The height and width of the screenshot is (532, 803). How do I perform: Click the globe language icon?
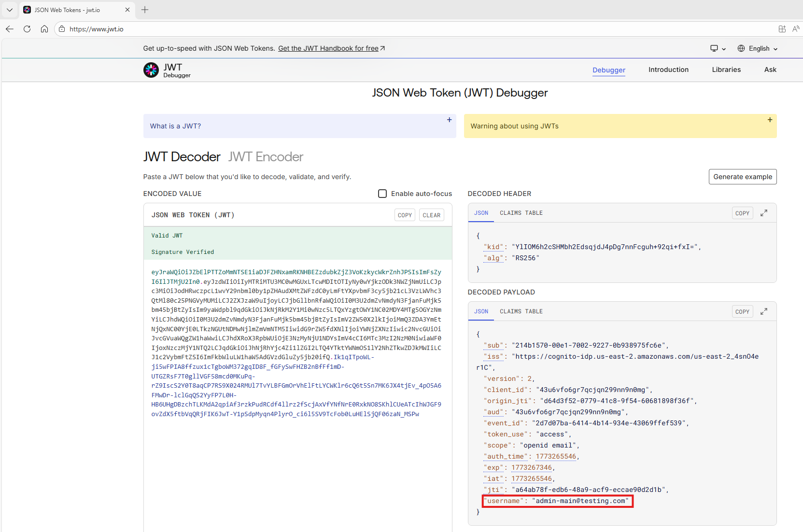[741, 48]
